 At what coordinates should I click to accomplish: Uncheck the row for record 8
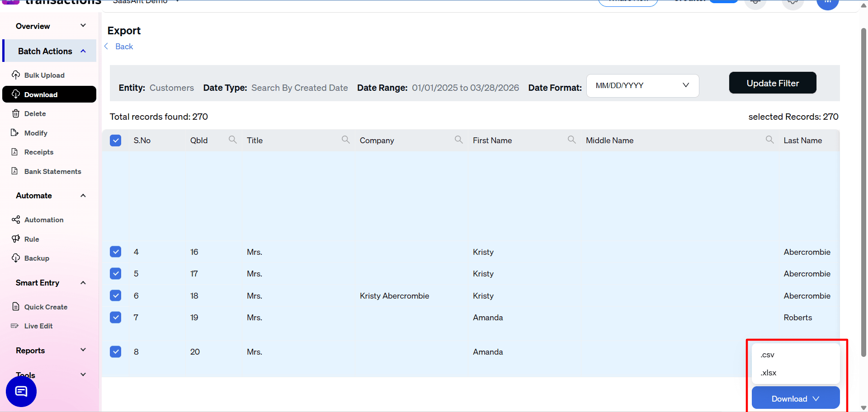tap(116, 351)
